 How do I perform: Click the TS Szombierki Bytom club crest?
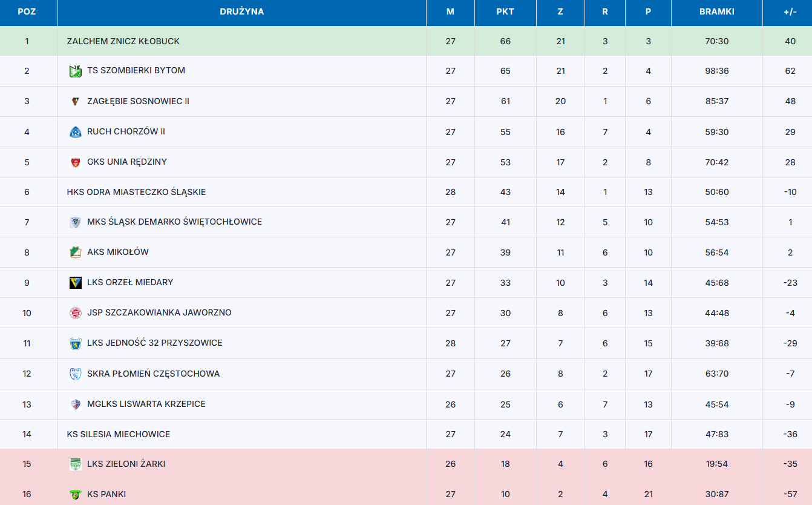click(75, 71)
